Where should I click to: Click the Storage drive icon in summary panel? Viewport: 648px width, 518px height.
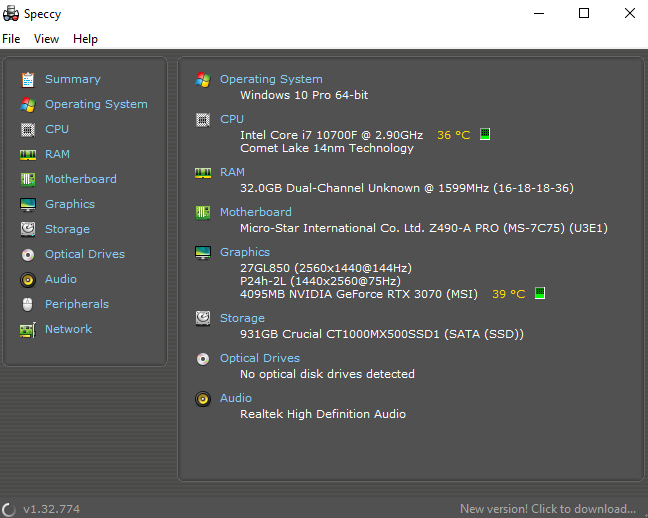pyautogui.click(x=203, y=318)
